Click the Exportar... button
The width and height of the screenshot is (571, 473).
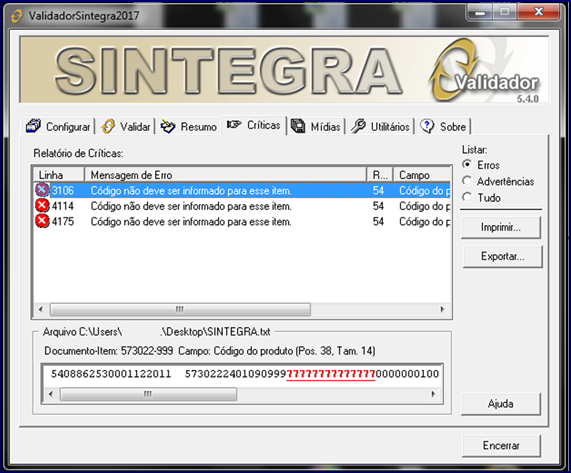(503, 256)
